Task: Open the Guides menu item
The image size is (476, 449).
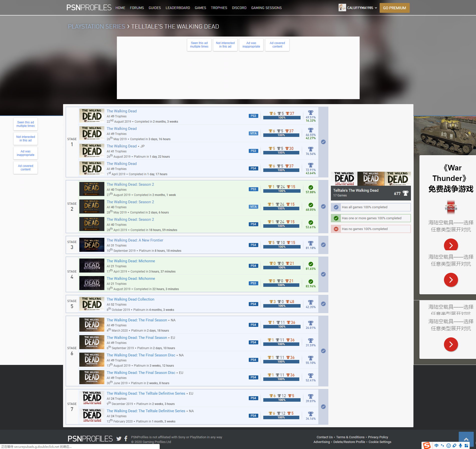Action: coord(155,8)
